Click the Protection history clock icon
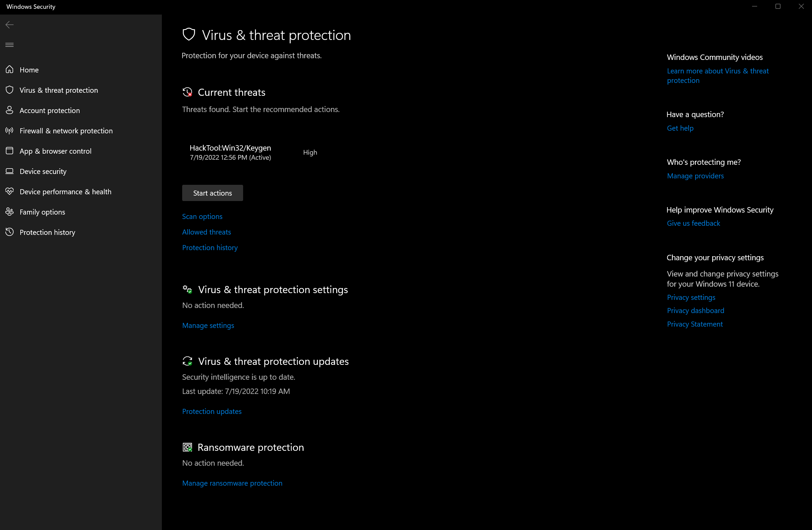This screenshot has width=812, height=530. 9,232
